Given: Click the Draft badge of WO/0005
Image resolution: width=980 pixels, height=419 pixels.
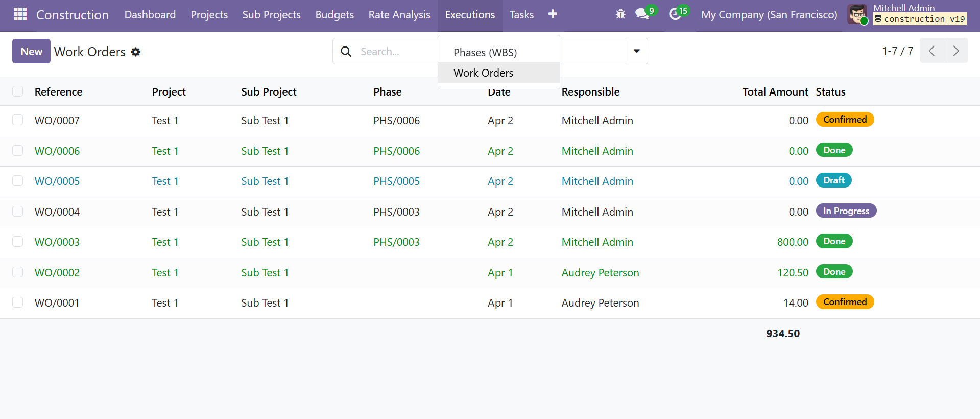Looking at the screenshot, I should coord(833,180).
